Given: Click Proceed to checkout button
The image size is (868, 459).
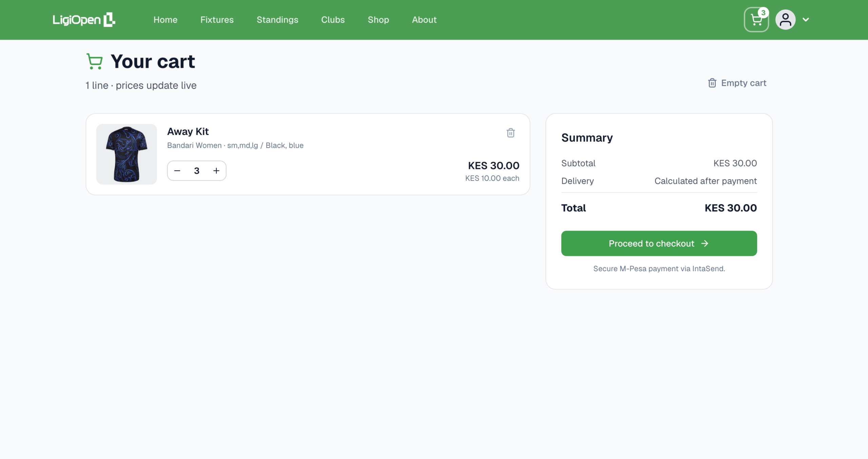Looking at the screenshot, I should tap(659, 243).
